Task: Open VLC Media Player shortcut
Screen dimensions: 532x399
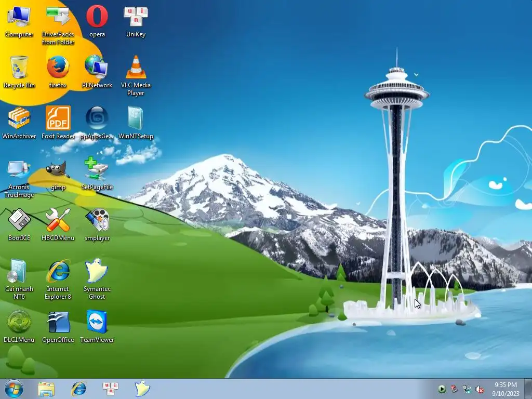Action: [136, 76]
